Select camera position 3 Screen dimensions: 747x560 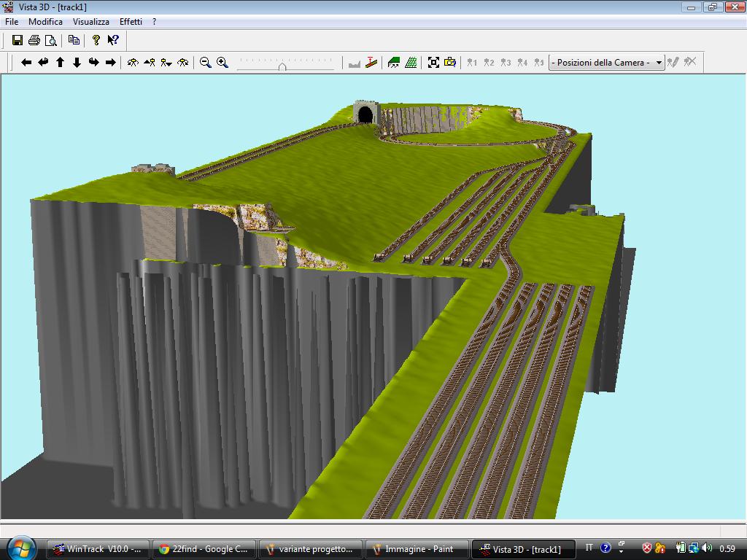click(506, 63)
